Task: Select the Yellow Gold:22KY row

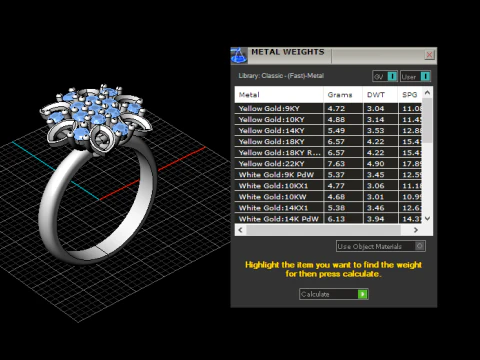Action: pyautogui.click(x=328, y=163)
